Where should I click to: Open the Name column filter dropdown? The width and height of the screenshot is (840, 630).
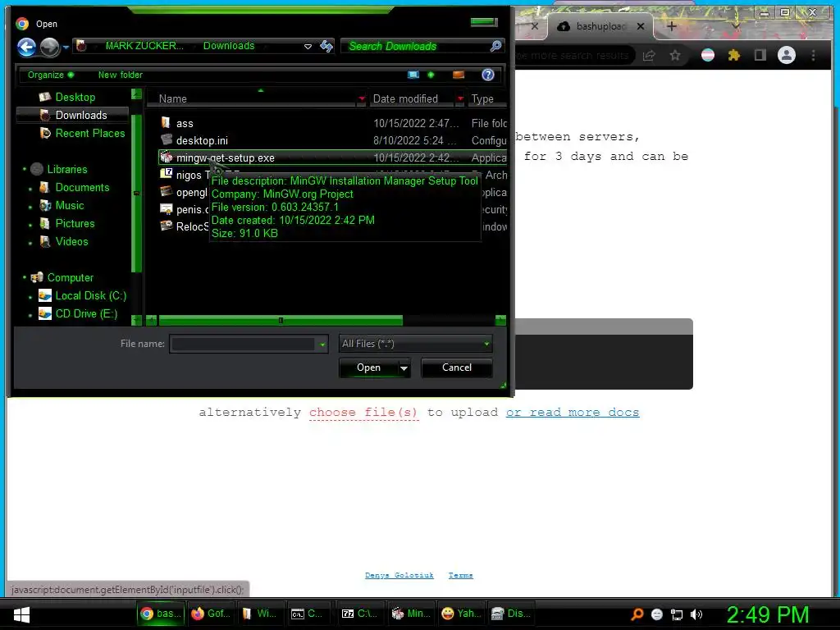362,98
